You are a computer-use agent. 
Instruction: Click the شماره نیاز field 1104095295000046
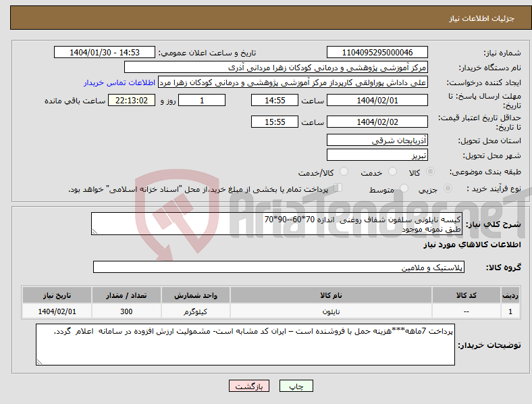[x=377, y=52]
